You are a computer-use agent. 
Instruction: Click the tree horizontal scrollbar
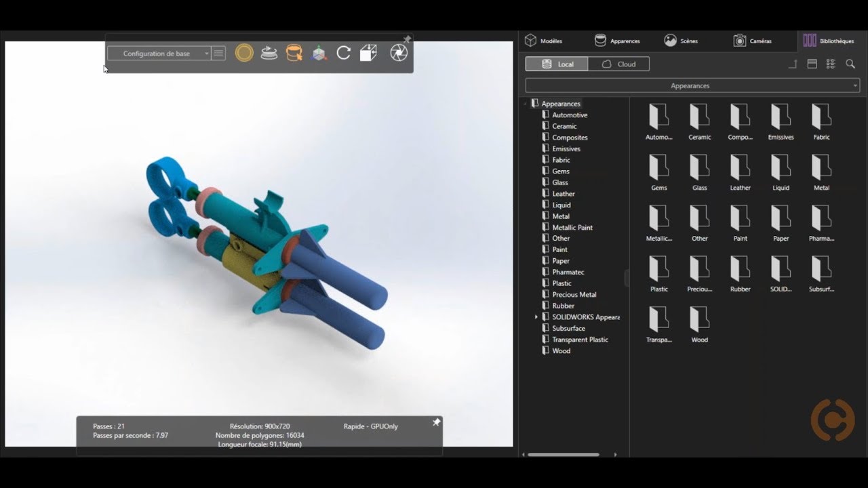564,455
